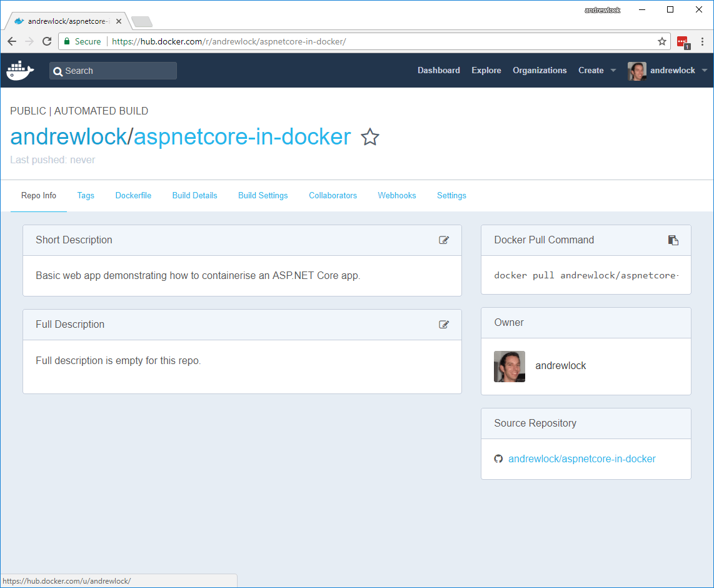Open the red browser extension icon

(x=683, y=43)
